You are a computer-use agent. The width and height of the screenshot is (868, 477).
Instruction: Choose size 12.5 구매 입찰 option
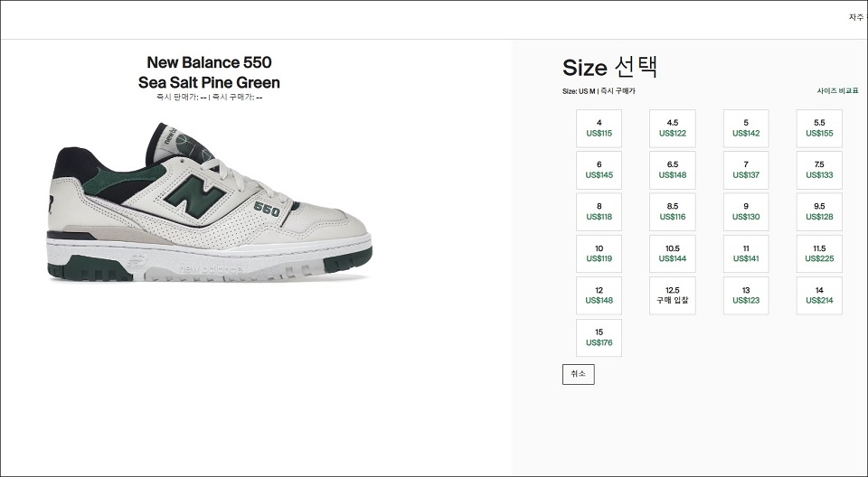point(673,296)
